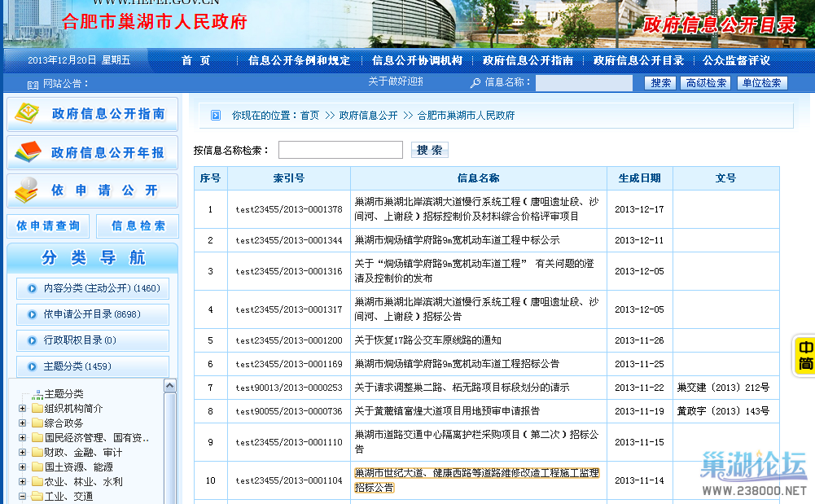Collapse the 工业、交通 tree folder
The width and height of the screenshot is (815, 504).
22,496
